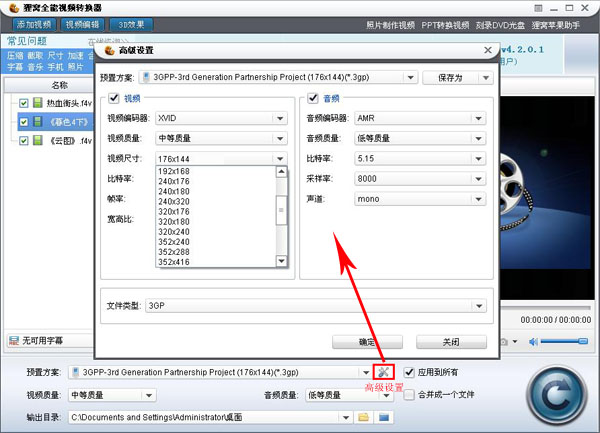Click the subtitle icon beside 无可用字幕
Viewport: 600px width, 433px height.
pos(14,340)
